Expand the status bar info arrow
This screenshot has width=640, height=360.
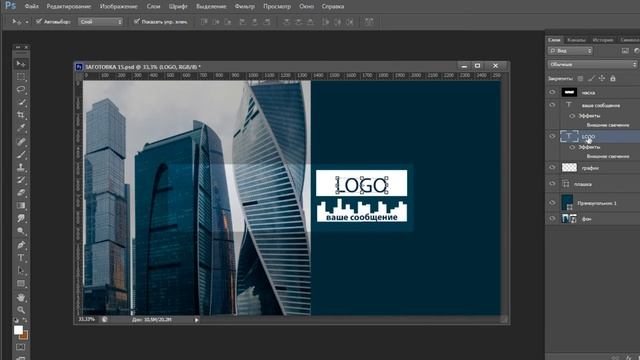[x=196, y=320]
